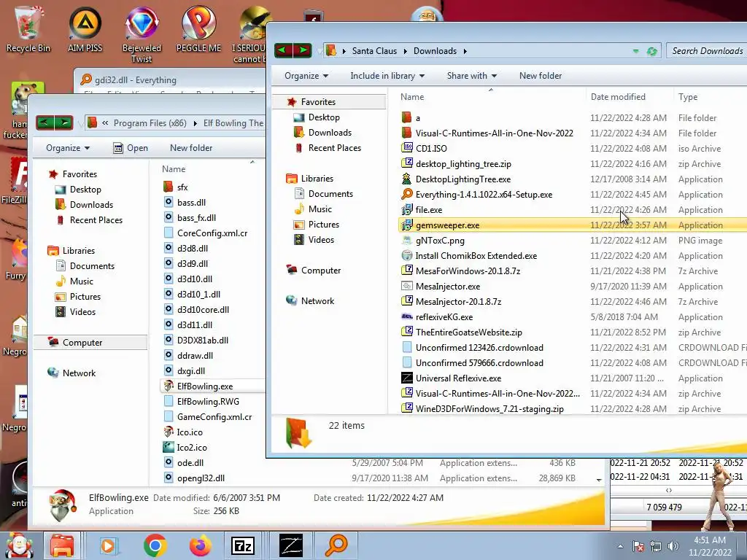Sort by Type column header
This screenshot has width=747, height=560.
(x=688, y=97)
